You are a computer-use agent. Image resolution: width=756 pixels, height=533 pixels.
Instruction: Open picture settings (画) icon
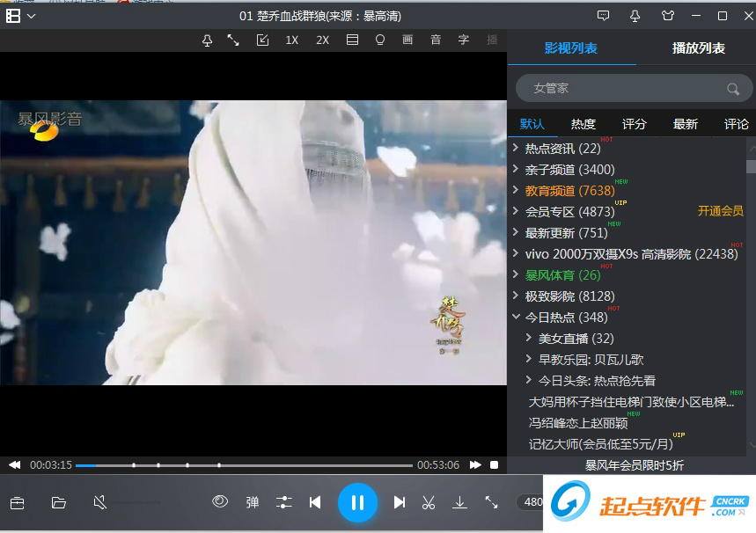pos(407,40)
